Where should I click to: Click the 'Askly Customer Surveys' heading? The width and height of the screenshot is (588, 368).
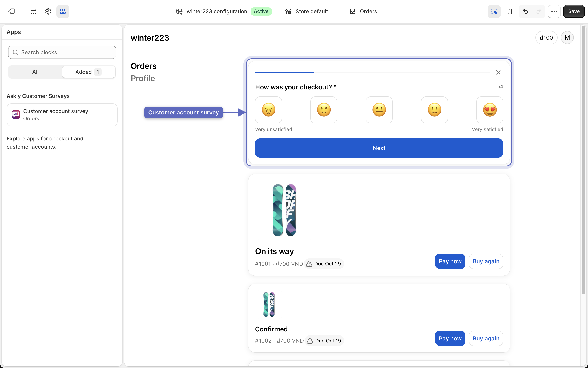tap(38, 96)
